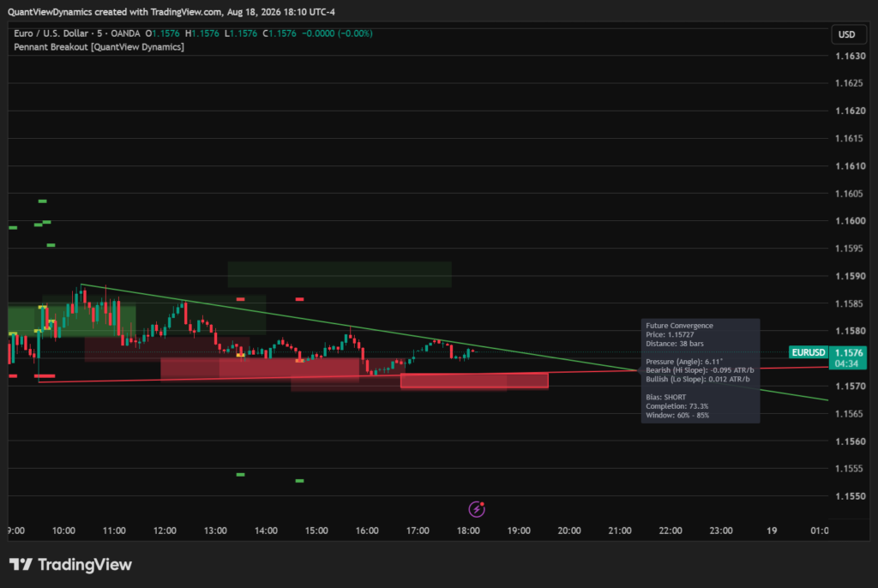The image size is (878, 588).
Task: Click the 11:00 time axis label
Action: 114,531
